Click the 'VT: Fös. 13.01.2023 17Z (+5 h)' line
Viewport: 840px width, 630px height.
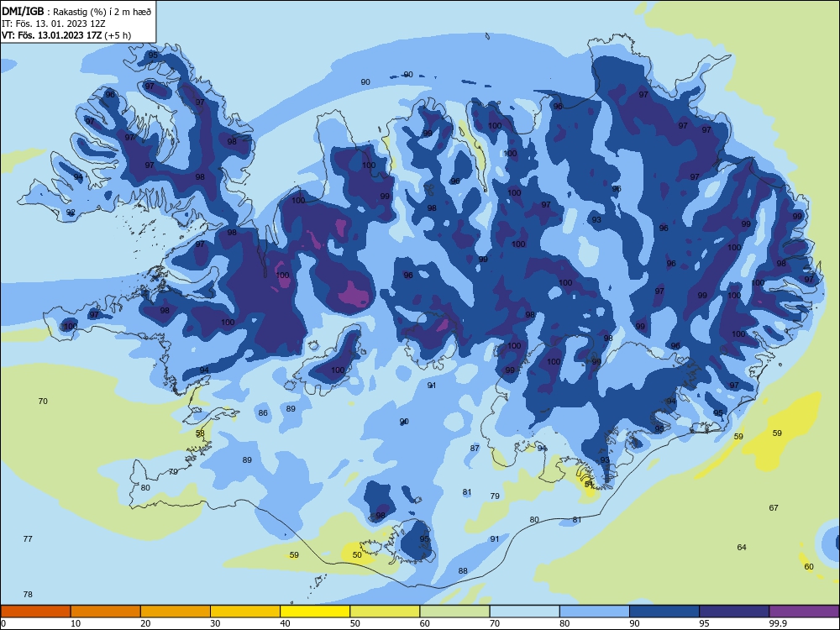(x=66, y=35)
